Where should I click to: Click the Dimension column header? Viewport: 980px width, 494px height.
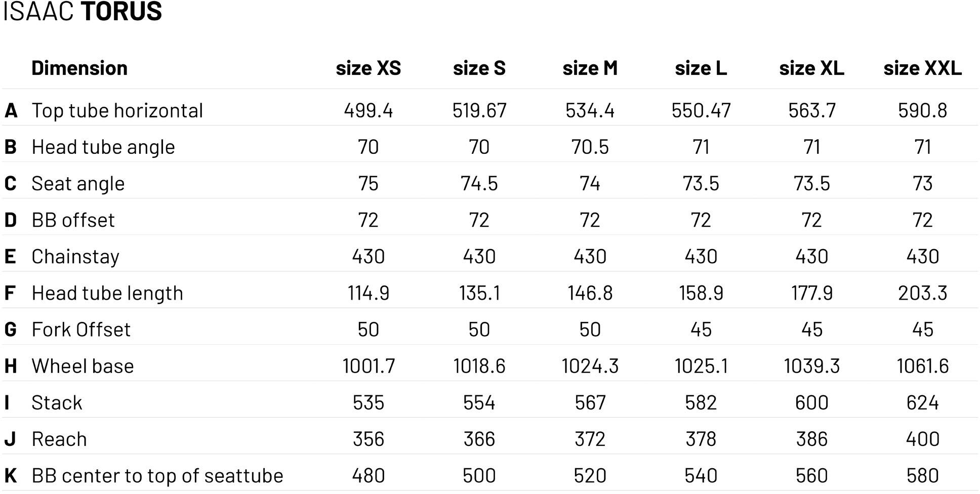[79, 68]
